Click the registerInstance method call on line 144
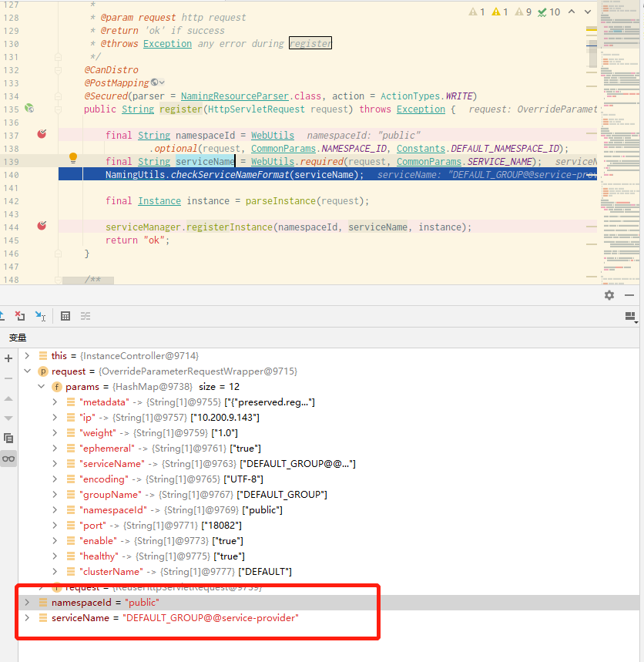The width and height of the screenshot is (644, 662). pos(229,227)
